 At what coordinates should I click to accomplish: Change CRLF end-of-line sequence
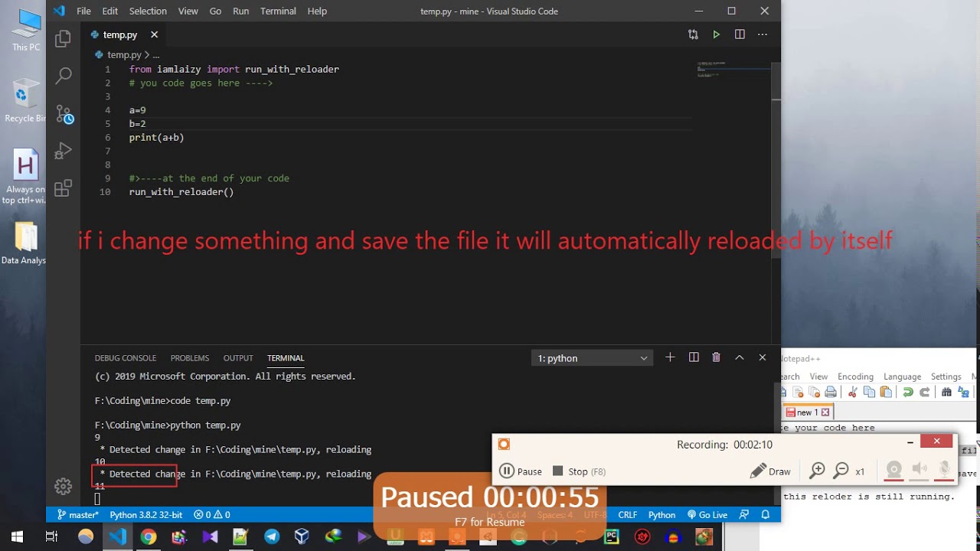click(628, 515)
